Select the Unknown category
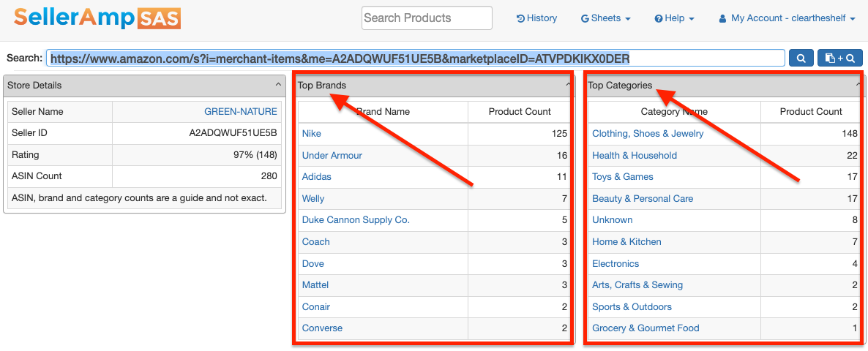The height and width of the screenshot is (351, 868). click(613, 220)
